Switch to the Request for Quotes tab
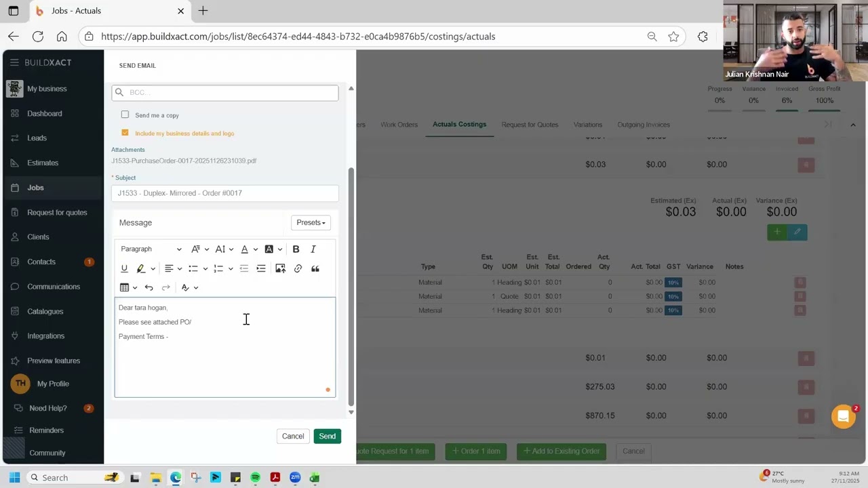This screenshot has width=868, height=488. 530,125
